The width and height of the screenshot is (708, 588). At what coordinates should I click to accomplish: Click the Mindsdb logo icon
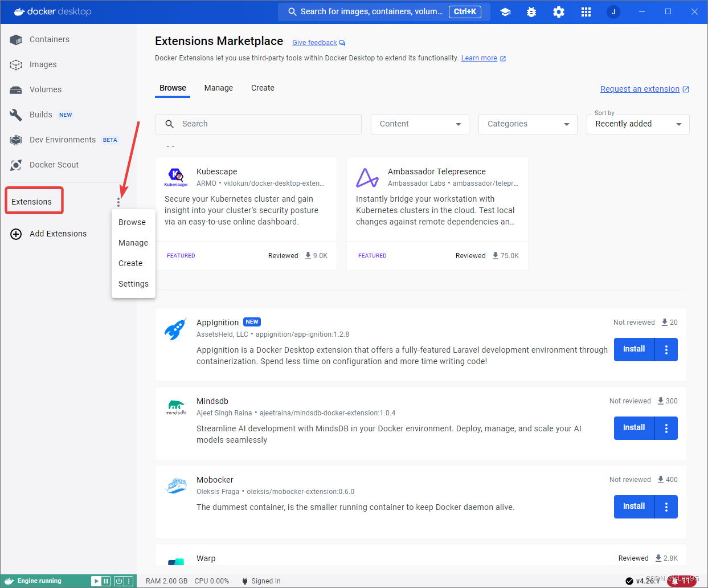[176, 407]
